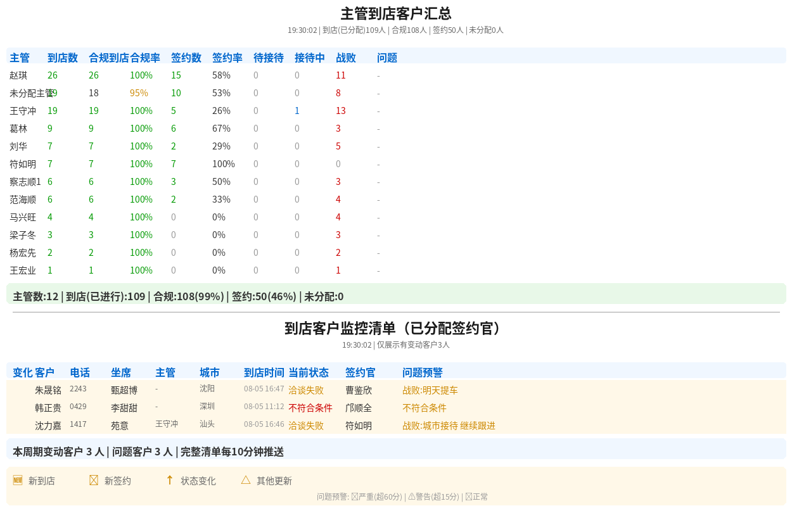Click arrival time 08-05 11:12

tap(264, 406)
